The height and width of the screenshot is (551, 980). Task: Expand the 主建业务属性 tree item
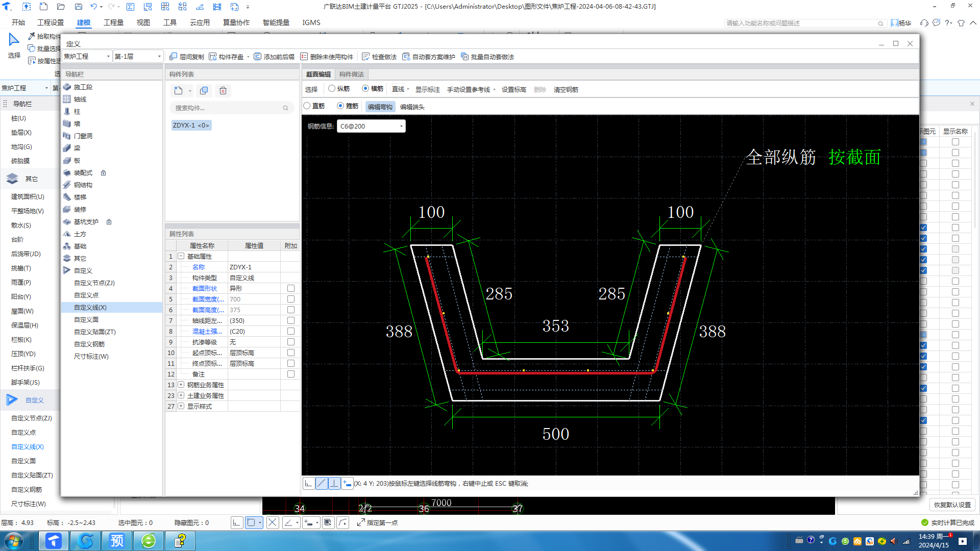pos(181,395)
